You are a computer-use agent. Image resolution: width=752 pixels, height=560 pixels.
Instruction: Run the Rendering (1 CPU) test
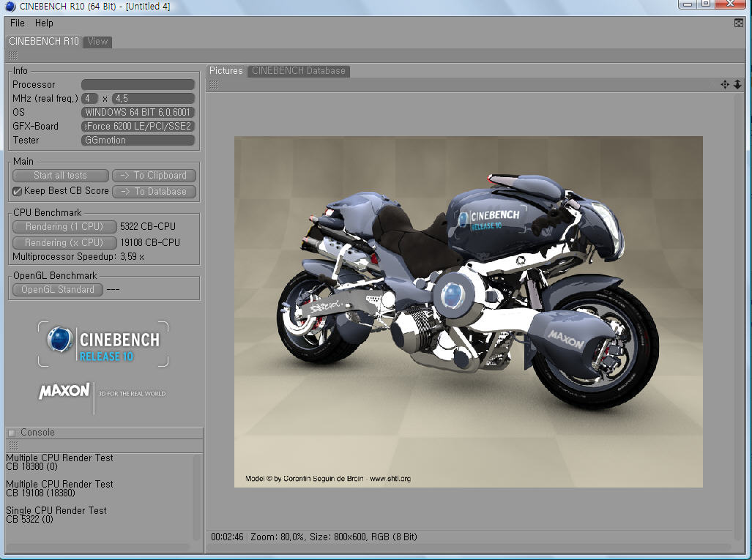(x=64, y=226)
